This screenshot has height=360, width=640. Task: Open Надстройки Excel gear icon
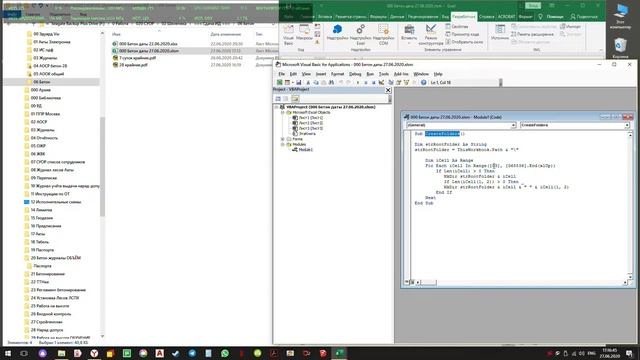360,35
